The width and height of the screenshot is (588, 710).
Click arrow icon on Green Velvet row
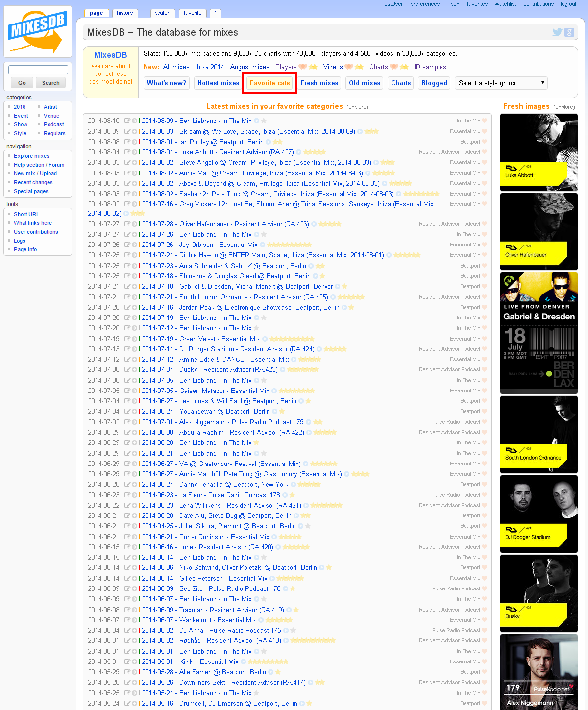pyautogui.click(x=134, y=339)
